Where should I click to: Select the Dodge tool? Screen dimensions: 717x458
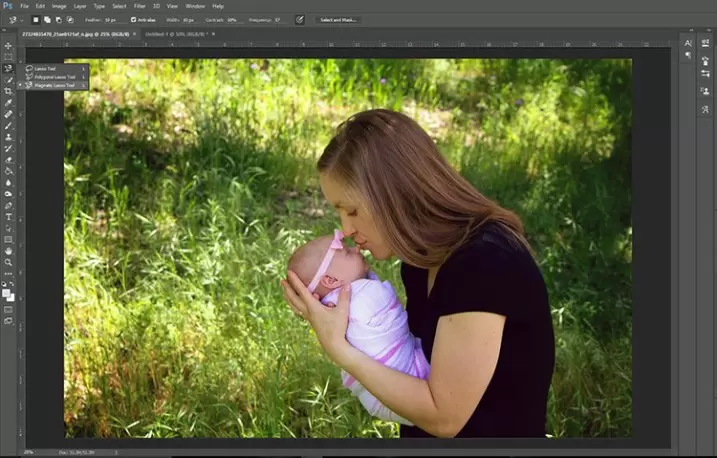pos(8,194)
